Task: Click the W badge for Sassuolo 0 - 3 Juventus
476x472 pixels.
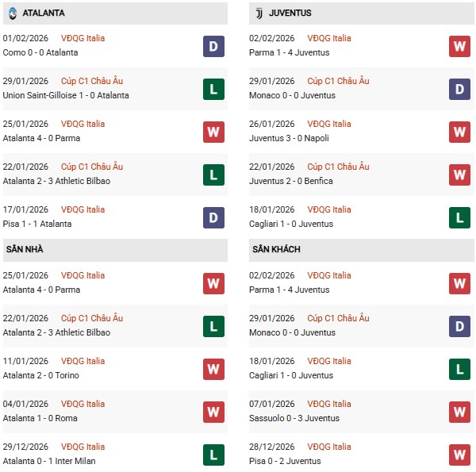Action: coord(459,412)
